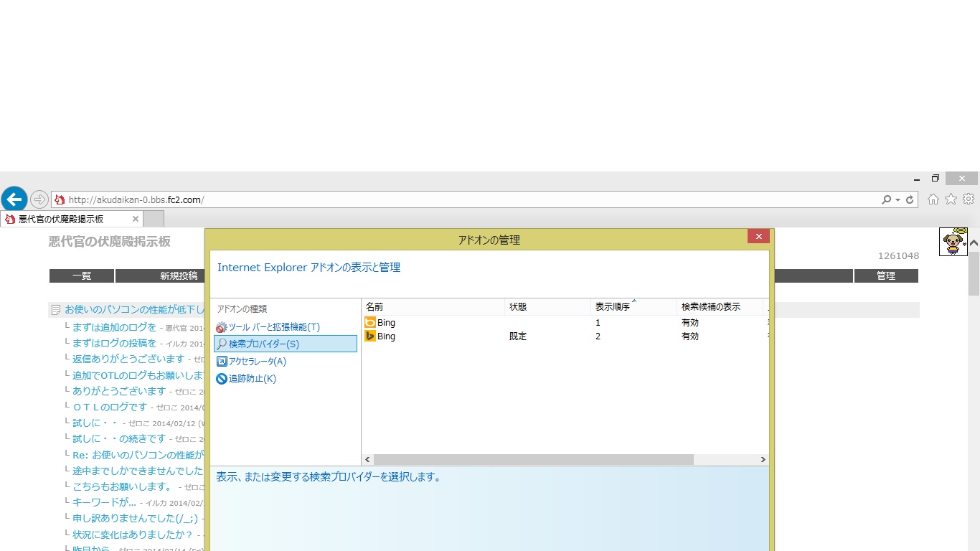Click the address bar URL field

(466, 199)
